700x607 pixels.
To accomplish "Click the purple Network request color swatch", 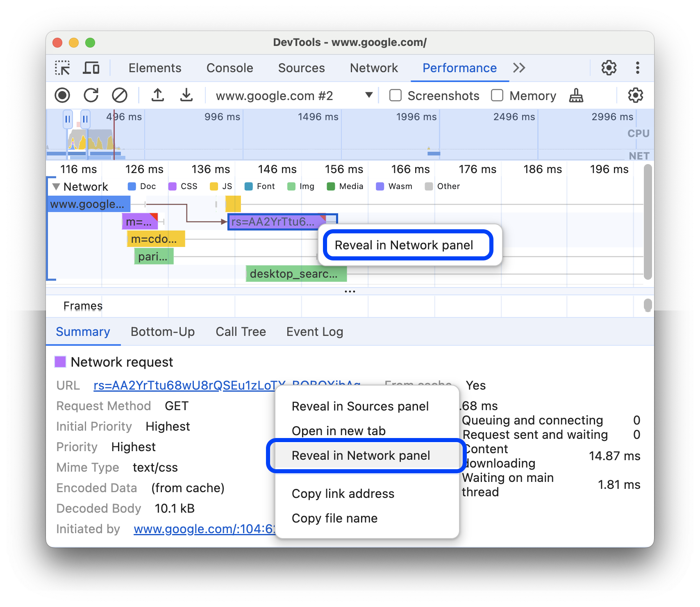I will 61,362.
